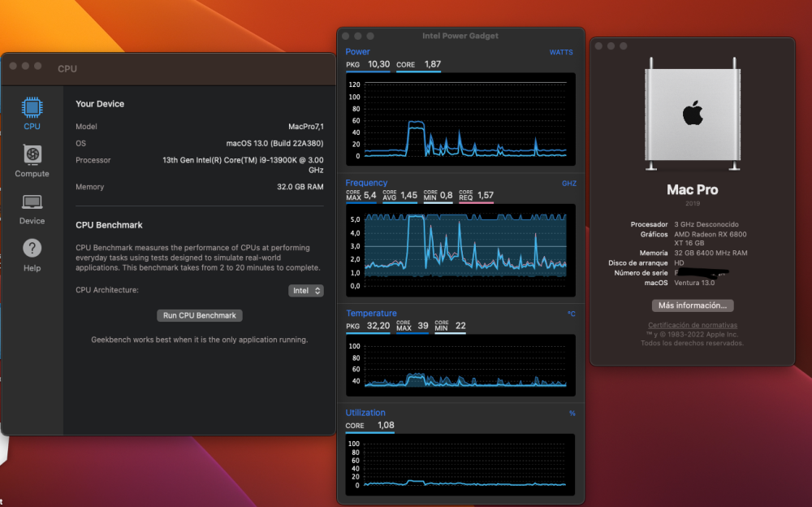Image resolution: width=812 pixels, height=507 pixels.
Task: Click the CORE MAX 39 temperature value
Action: click(412, 326)
